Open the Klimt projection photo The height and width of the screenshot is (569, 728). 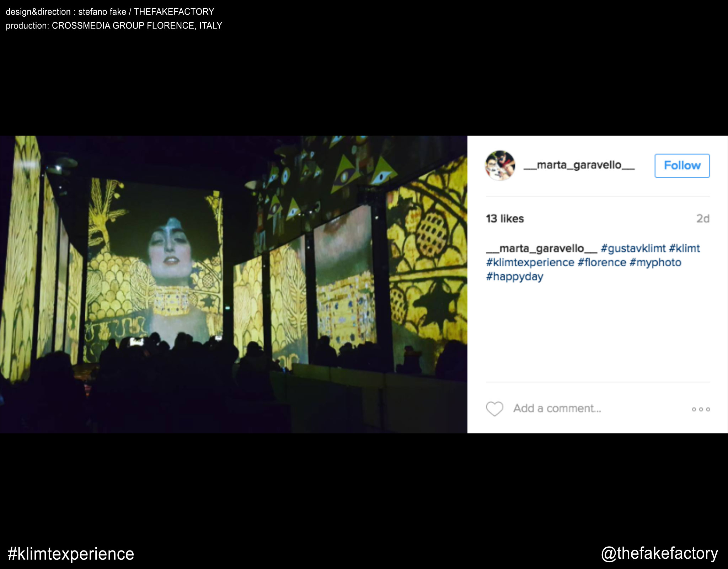pos(234,284)
